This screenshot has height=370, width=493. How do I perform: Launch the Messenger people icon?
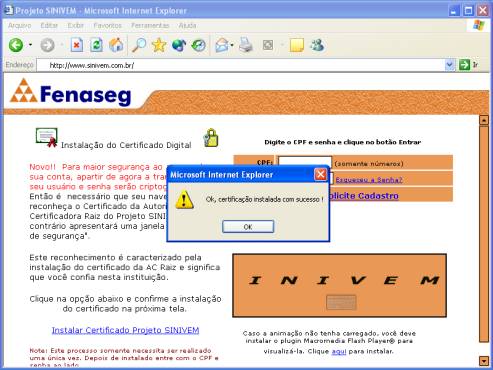[x=317, y=45]
